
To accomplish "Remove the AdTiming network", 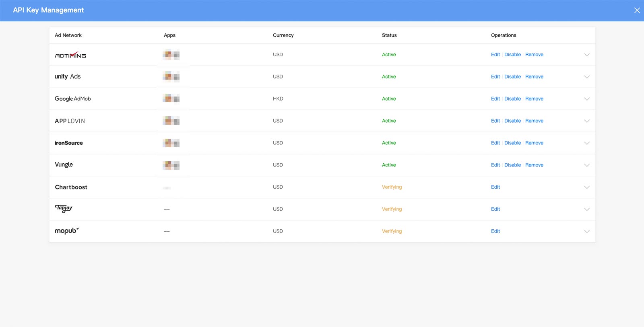I will 534,55.
